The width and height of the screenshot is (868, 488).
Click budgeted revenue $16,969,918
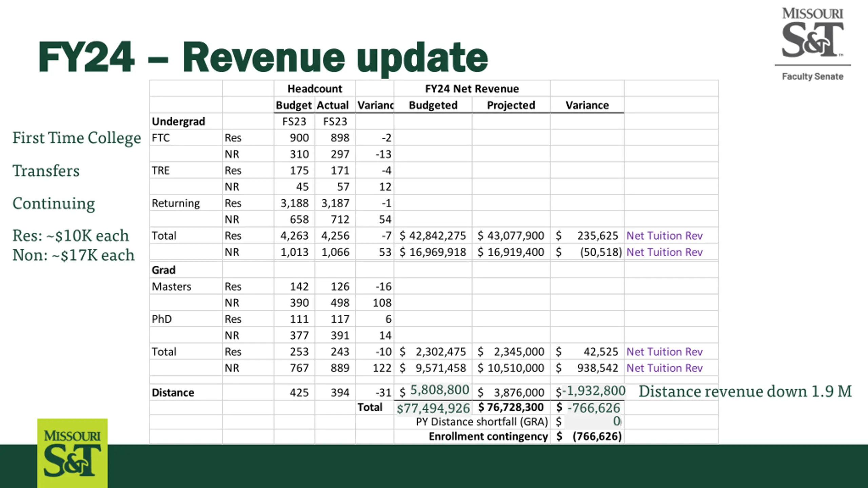point(433,252)
